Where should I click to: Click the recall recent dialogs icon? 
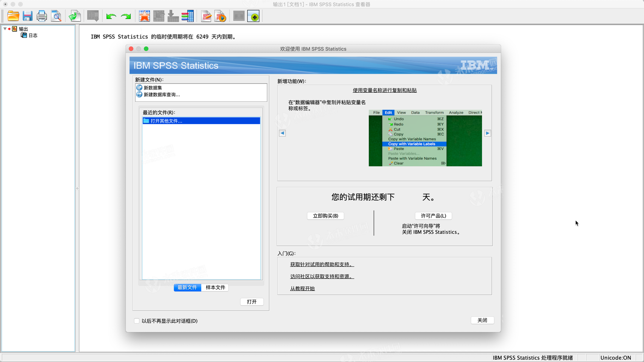93,16
